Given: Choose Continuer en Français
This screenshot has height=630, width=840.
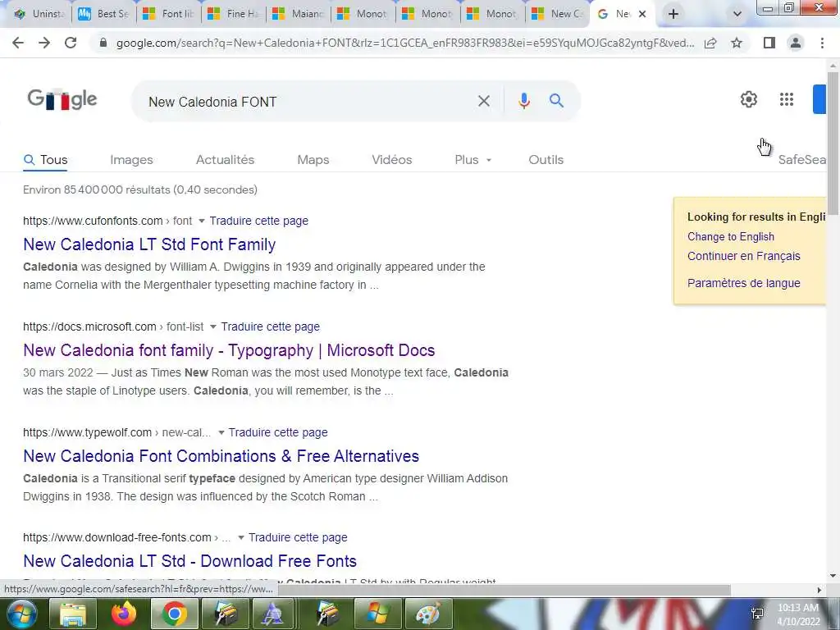Looking at the screenshot, I should pos(743,256).
